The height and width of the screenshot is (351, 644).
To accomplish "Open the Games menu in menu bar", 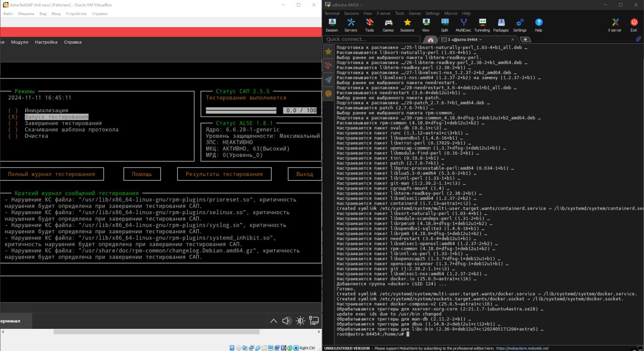I will click(x=415, y=14).
